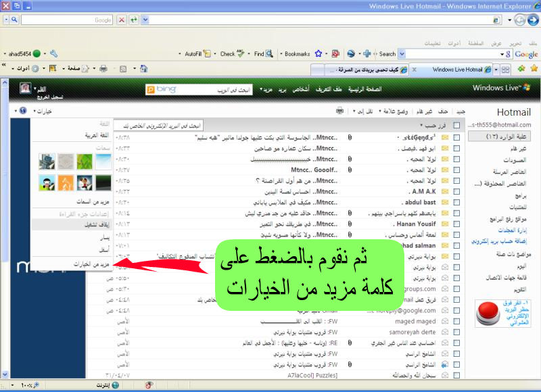Click the magnifier search button beside Google box
541x392 pixels.
pyautogui.click(x=14, y=20)
